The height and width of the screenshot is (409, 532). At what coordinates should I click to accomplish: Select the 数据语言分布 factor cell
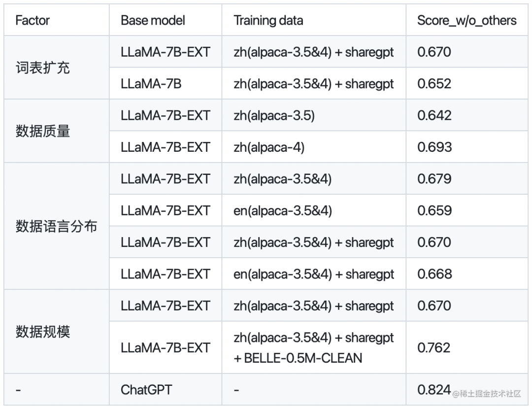pos(56,226)
